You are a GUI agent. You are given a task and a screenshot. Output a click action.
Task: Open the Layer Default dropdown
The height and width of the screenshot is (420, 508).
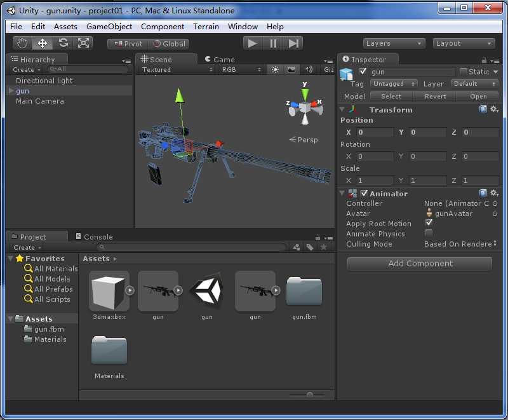pos(474,84)
